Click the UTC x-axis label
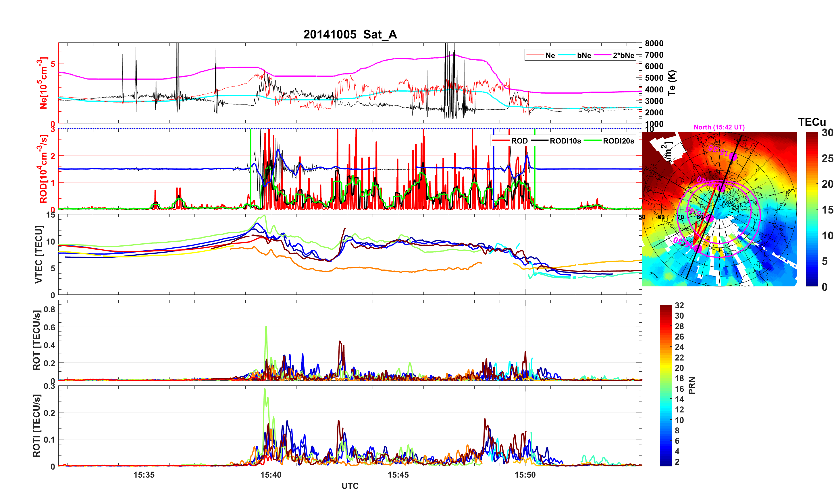The height and width of the screenshot is (504, 834). click(x=350, y=486)
